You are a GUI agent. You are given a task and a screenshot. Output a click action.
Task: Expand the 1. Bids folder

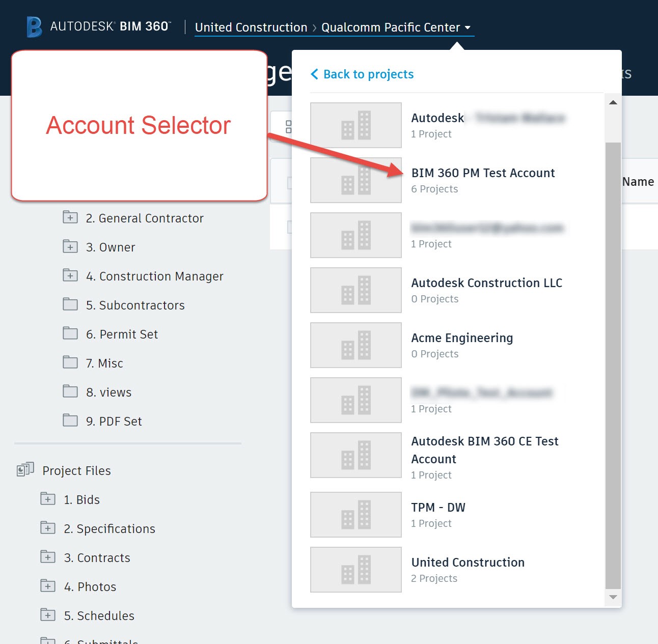(x=48, y=499)
